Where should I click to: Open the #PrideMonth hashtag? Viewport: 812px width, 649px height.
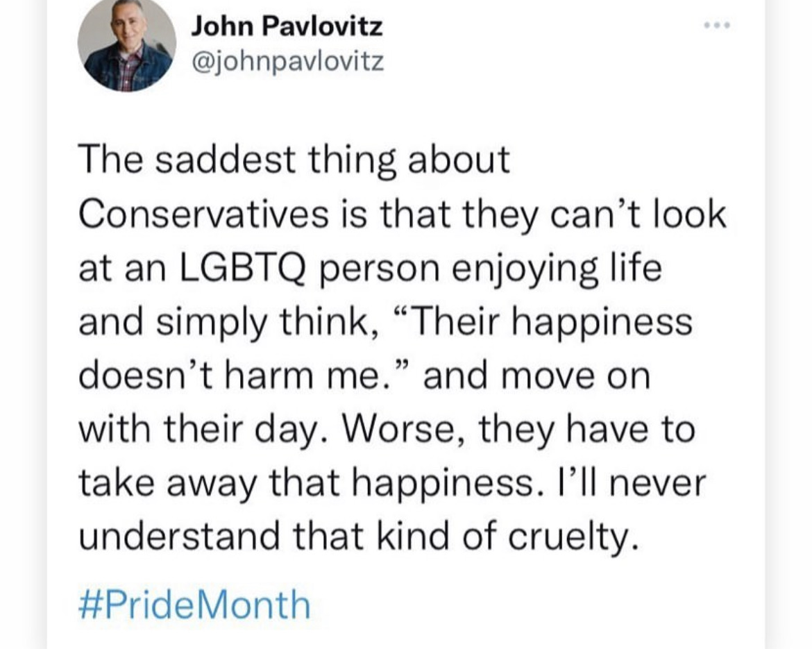[x=194, y=605]
